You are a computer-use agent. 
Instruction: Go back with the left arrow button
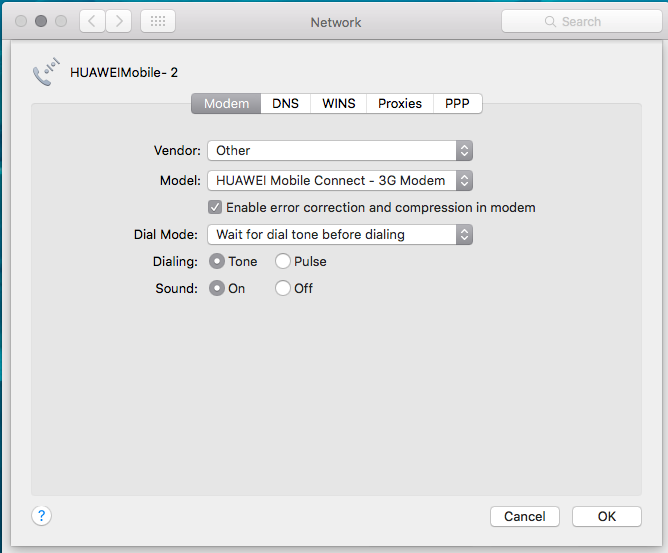coord(92,21)
